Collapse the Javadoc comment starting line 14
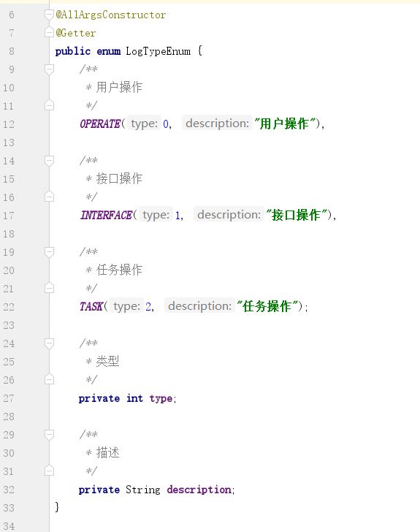This screenshot has height=532, width=420. [49, 161]
